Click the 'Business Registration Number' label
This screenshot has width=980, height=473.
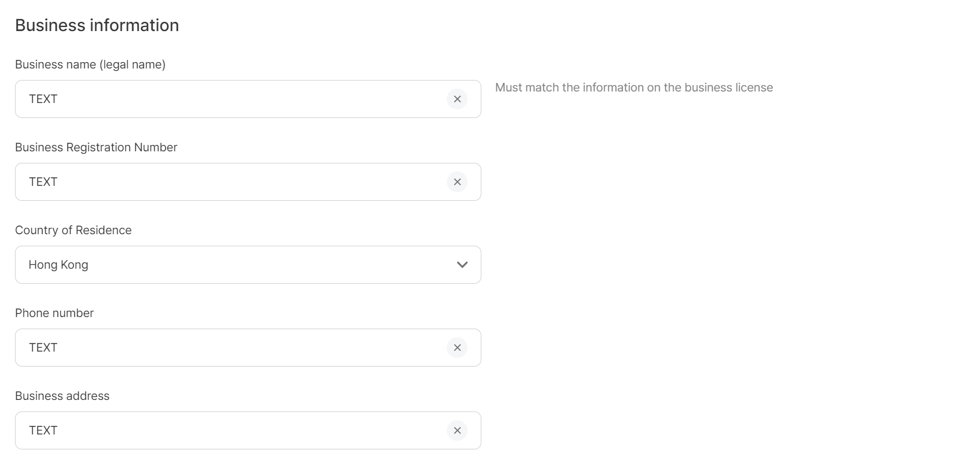(96, 147)
